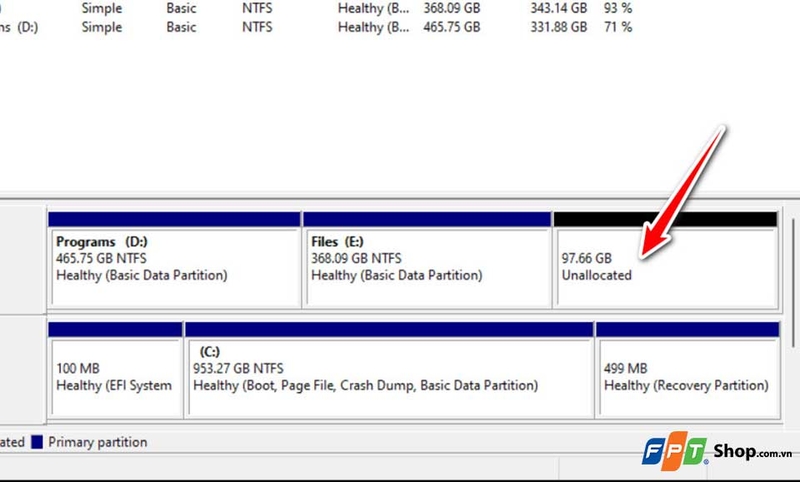This screenshot has height=482, width=800.
Task: Select the Programs (D:) partition block
Action: point(174,260)
